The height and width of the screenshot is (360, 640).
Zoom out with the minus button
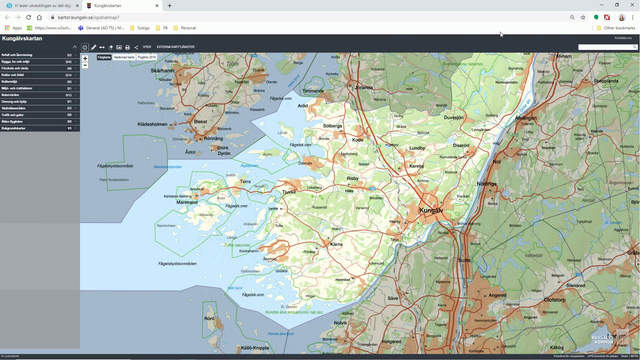point(85,65)
